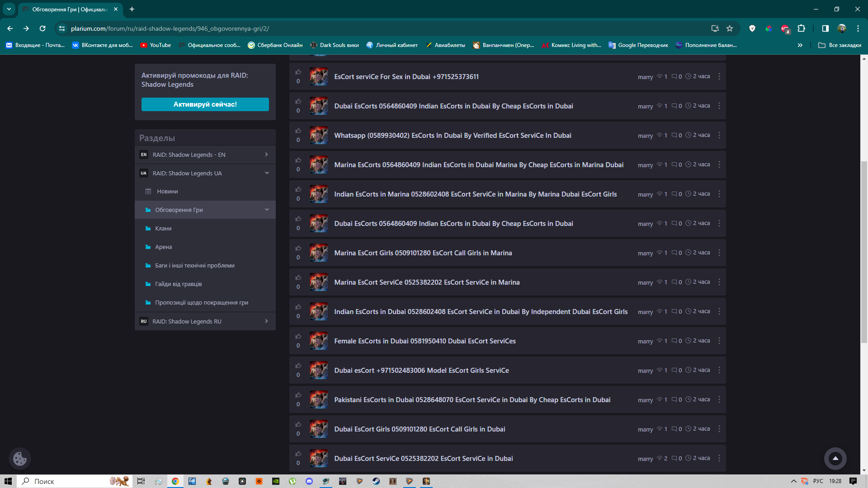Like the 'Female EsCorts in Dubai 0581950410' thread
This screenshot has height=488, width=868.
tap(298, 336)
